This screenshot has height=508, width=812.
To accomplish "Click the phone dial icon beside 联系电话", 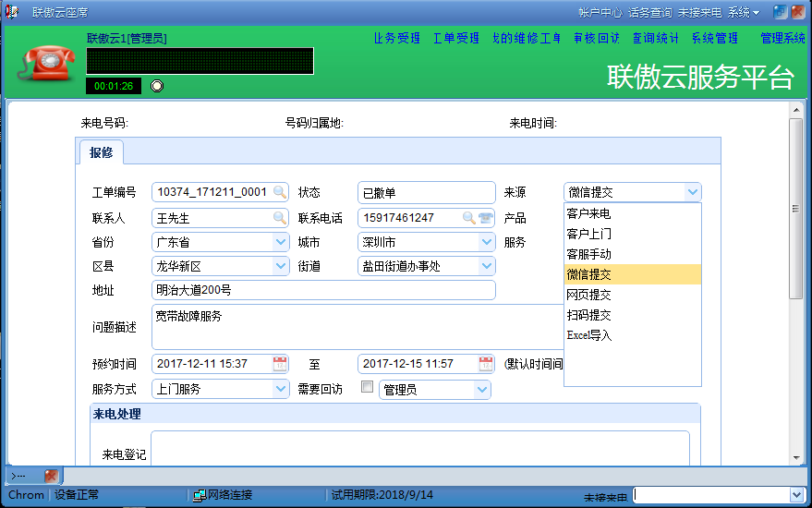I will tap(486, 218).
